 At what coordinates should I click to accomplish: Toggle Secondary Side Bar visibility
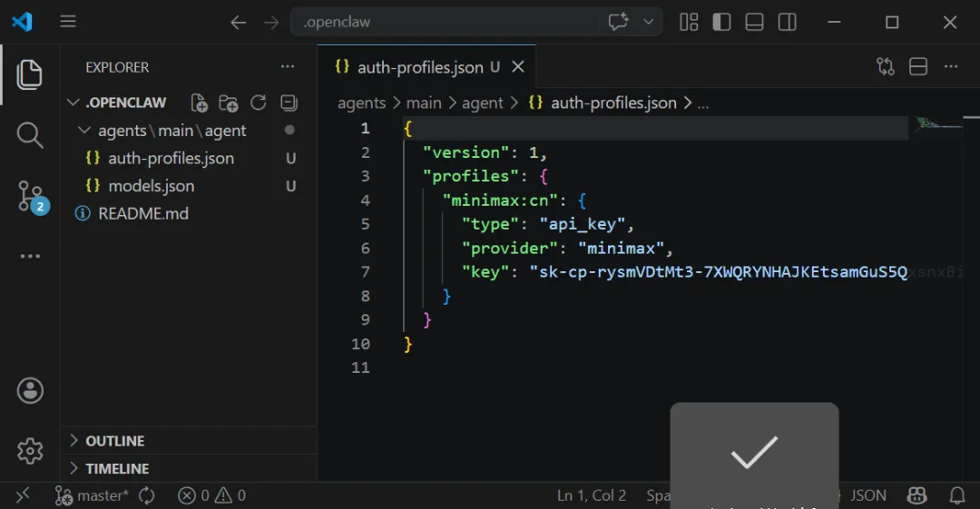click(787, 22)
